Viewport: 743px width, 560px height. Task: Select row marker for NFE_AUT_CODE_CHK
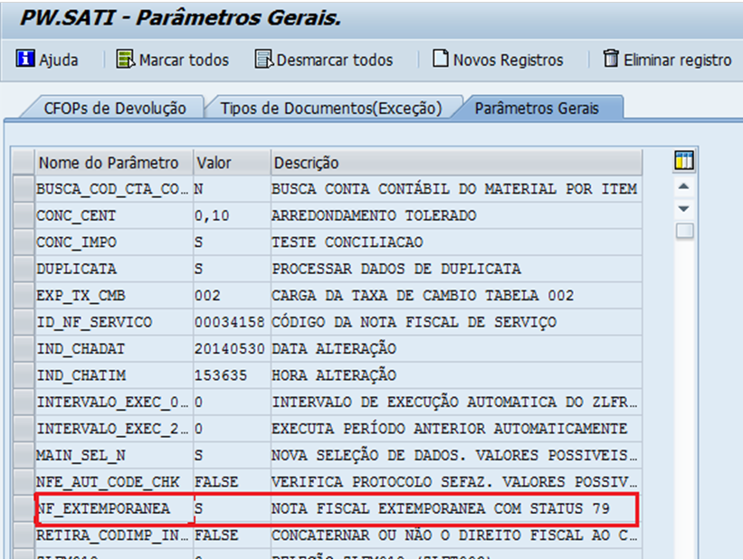click(23, 482)
